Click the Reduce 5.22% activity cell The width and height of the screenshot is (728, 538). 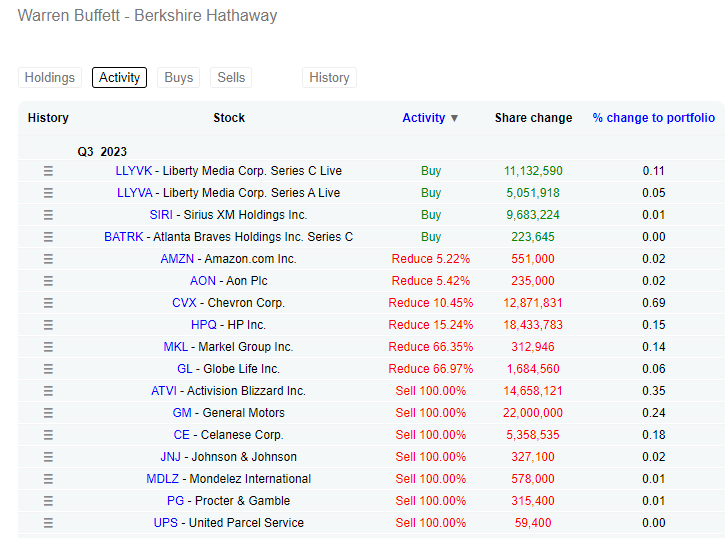coord(431,259)
